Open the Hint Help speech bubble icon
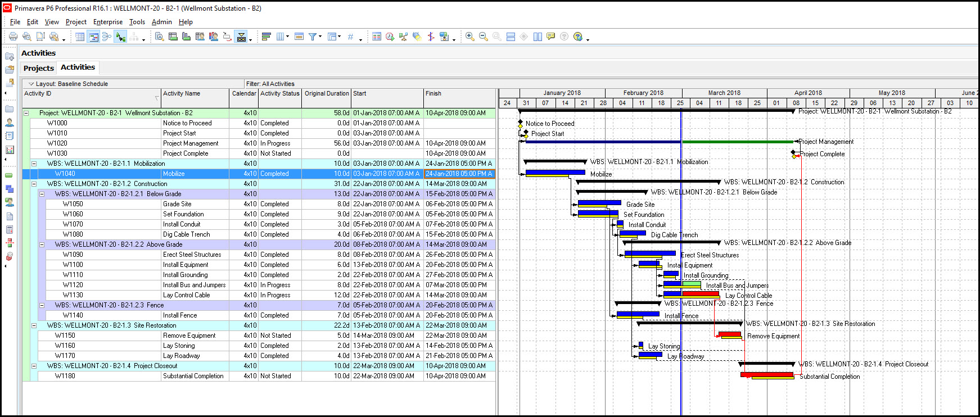This screenshot has width=980, height=417. 551,37
